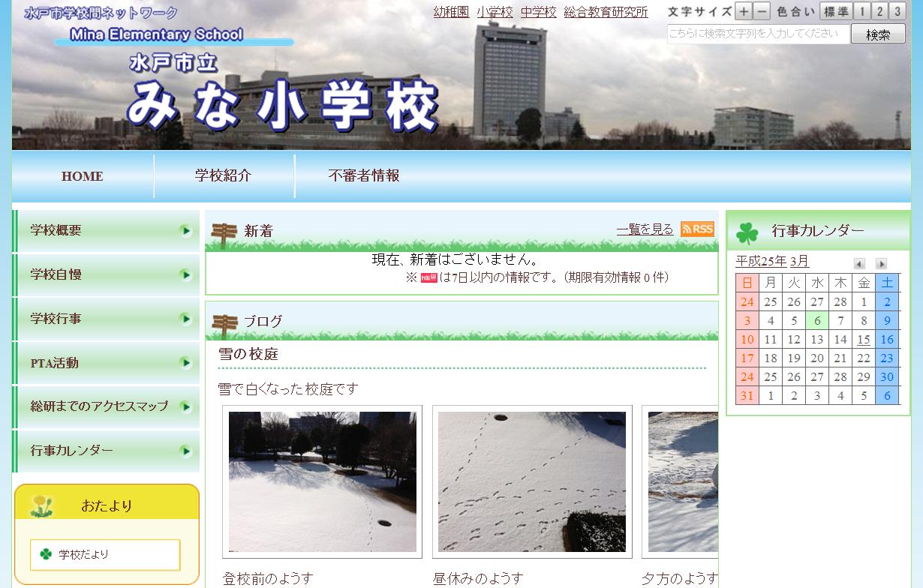Select Saturday 30 in the calendar
This screenshot has height=588, width=923.
[x=887, y=376]
